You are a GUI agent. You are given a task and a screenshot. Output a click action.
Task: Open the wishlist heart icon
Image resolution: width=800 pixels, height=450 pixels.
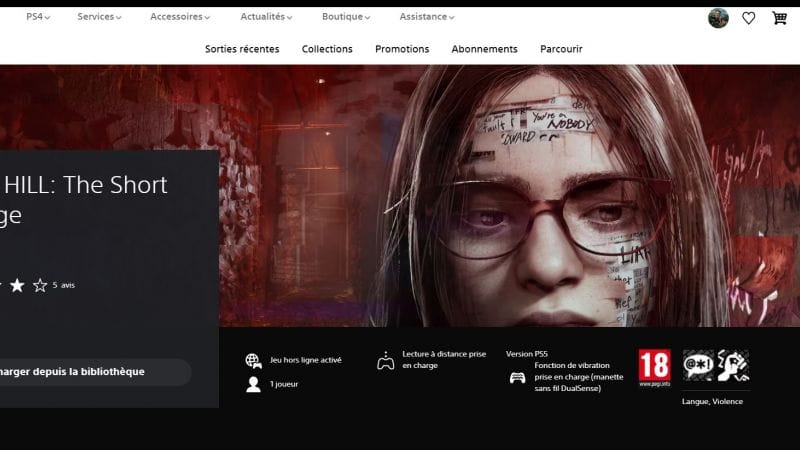748,18
